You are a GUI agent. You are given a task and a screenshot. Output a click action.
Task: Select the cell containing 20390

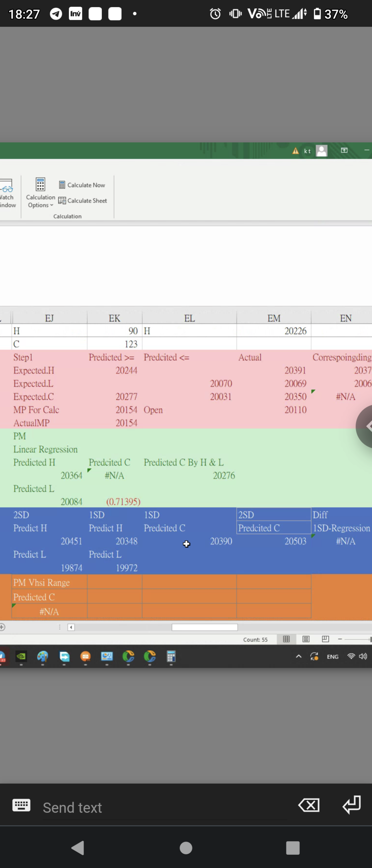click(x=189, y=541)
